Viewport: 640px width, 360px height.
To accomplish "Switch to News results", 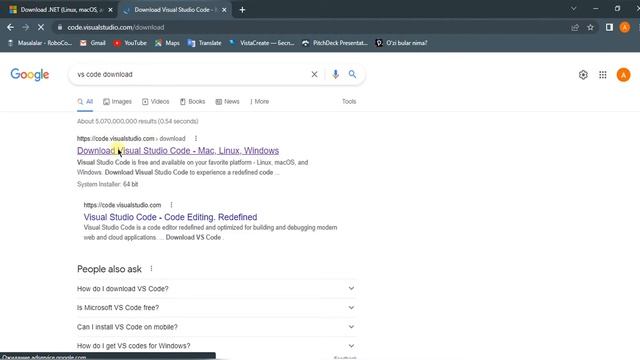I will pyautogui.click(x=227, y=102).
